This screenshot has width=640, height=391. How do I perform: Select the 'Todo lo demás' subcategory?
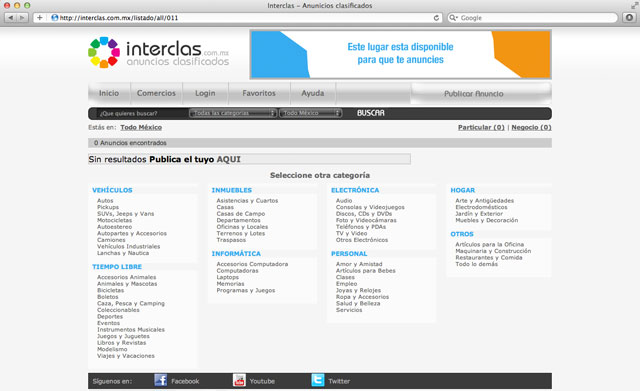click(x=477, y=264)
